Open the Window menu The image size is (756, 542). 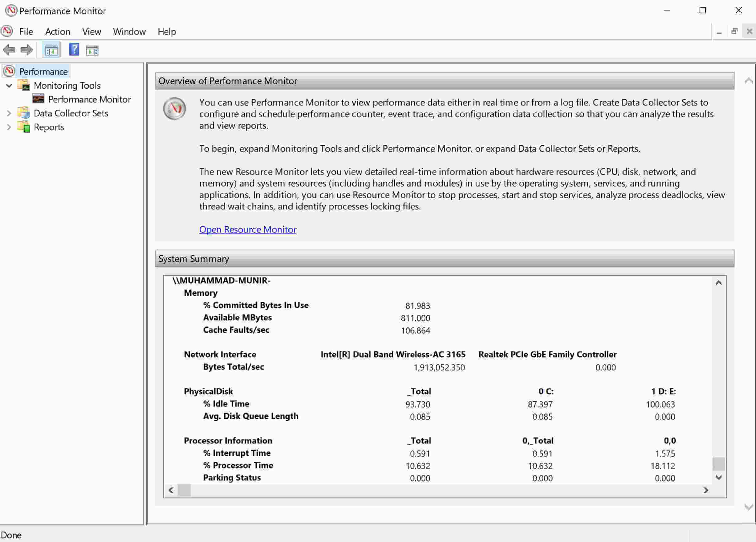(129, 32)
